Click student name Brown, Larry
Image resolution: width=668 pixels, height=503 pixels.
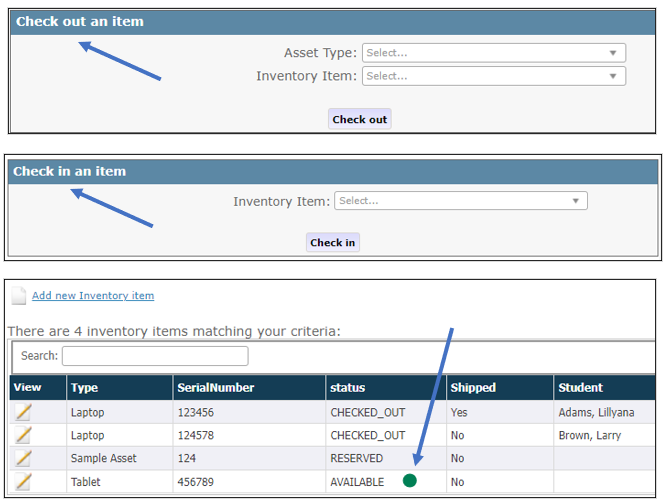[590, 435]
